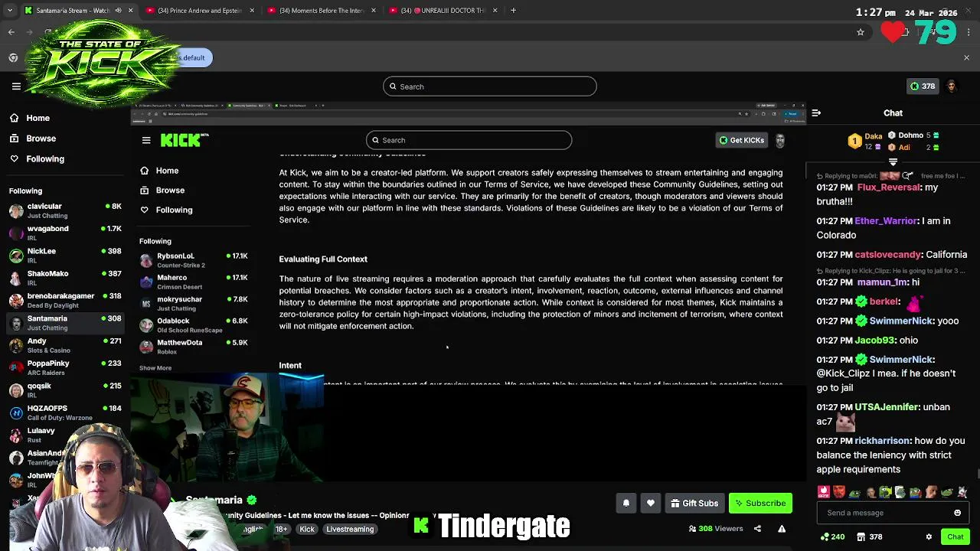Viewport: 980px width, 551px height.
Task: Click Search box inside streamed Kick page
Action: [x=469, y=140]
